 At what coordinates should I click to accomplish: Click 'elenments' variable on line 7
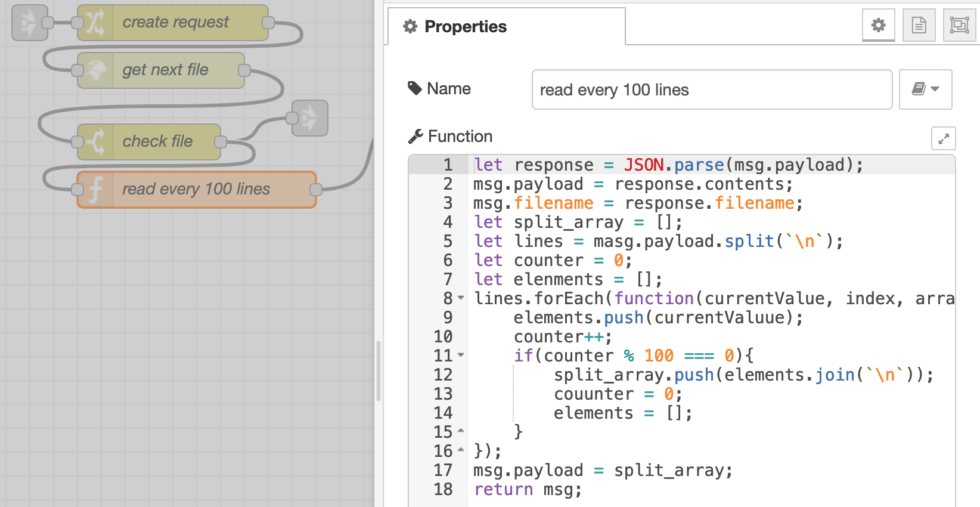click(559, 279)
